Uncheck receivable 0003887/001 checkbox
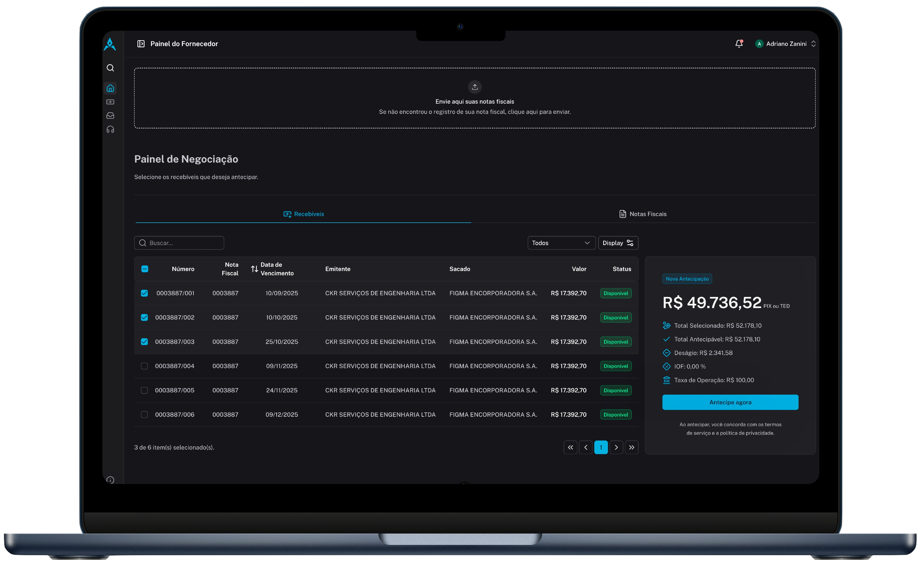This screenshot has height=566, width=924. click(x=145, y=293)
